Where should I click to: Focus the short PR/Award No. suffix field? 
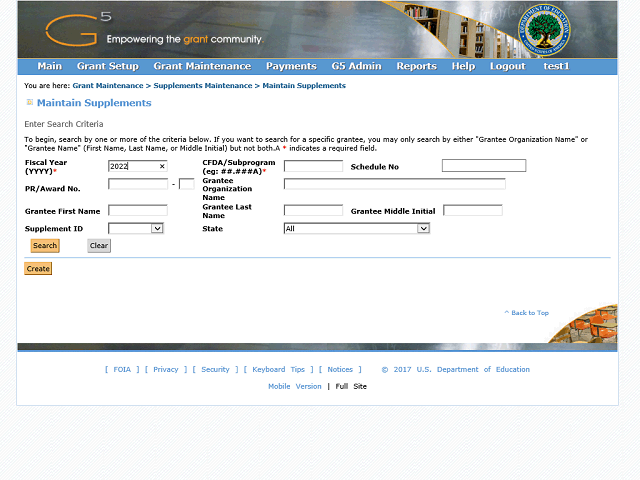pyautogui.click(x=187, y=184)
